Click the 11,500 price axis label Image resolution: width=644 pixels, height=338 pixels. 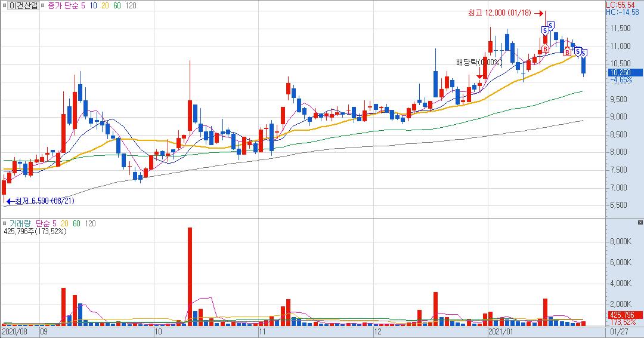click(621, 29)
